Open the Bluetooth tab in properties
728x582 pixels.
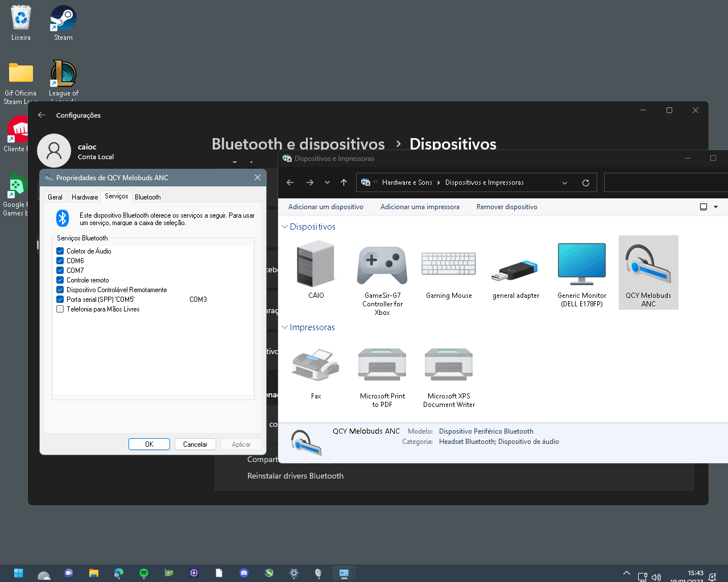pos(148,197)
